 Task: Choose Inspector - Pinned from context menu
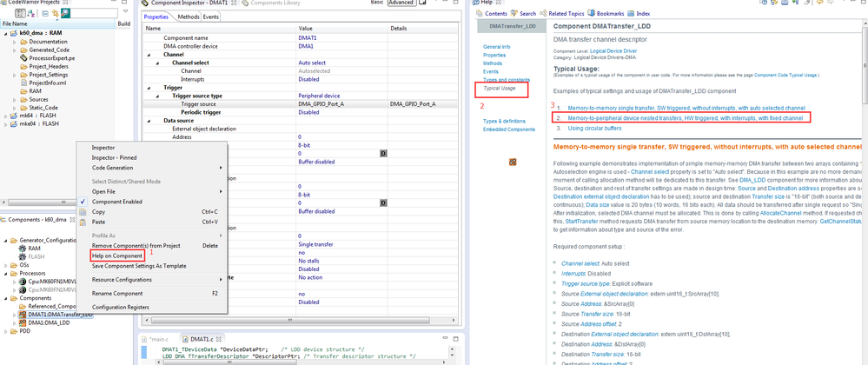[x=114, y=158]
